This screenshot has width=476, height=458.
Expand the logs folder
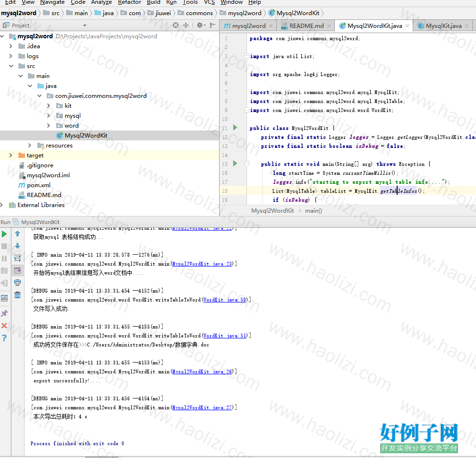pyautogui.click(x=11, y=56)
